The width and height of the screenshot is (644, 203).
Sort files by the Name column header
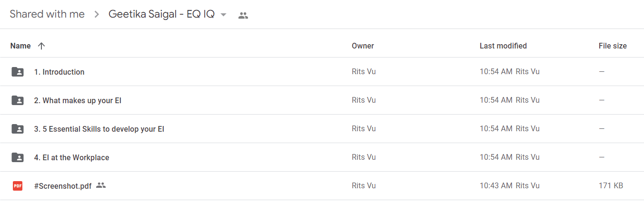tap(20, 46)
